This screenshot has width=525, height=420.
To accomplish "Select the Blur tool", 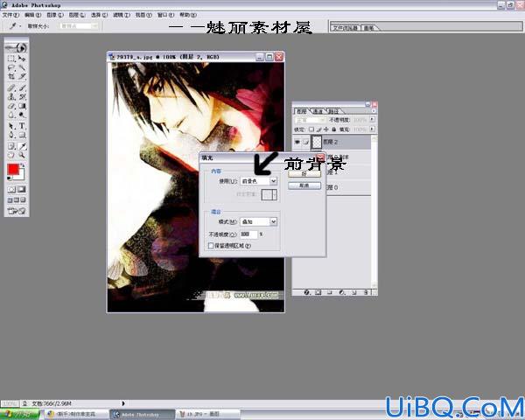I will pos(11,115).
